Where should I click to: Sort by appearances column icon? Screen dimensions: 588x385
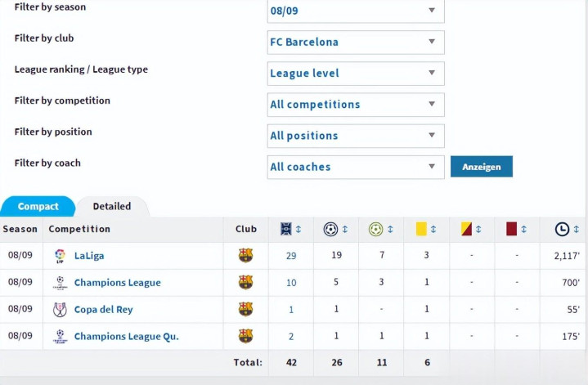click(x=285, y=230)
